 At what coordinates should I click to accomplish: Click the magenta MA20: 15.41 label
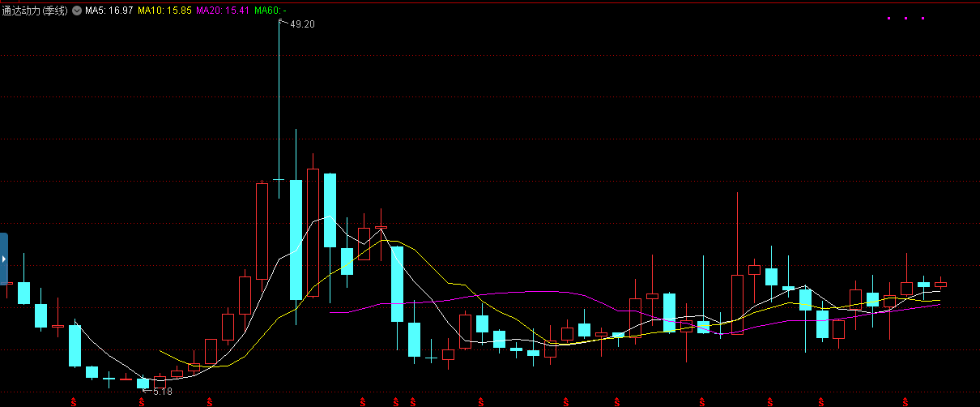point(223,11)
